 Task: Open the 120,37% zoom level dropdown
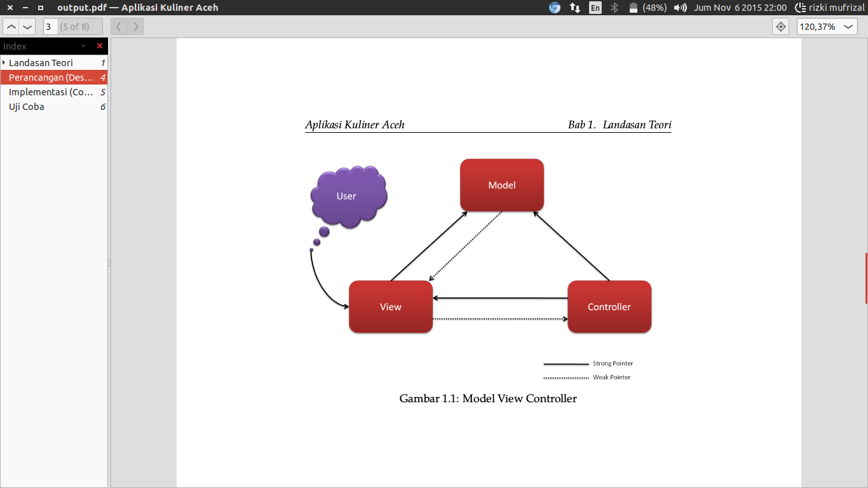[x=827, y=27]
